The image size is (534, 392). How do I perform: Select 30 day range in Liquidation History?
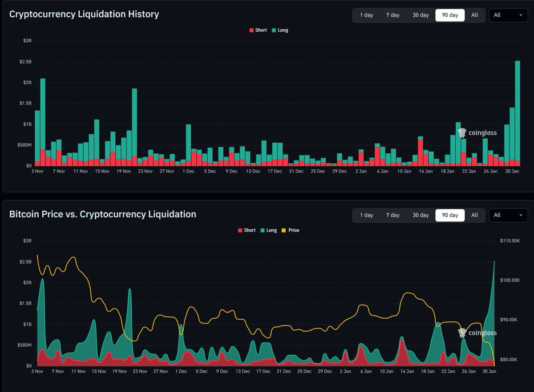[x=421, y=15]
